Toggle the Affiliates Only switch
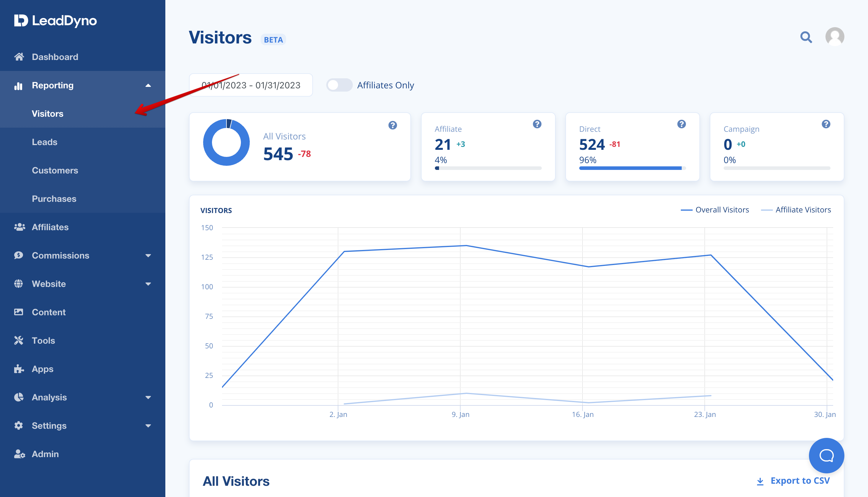 (339, 85)
